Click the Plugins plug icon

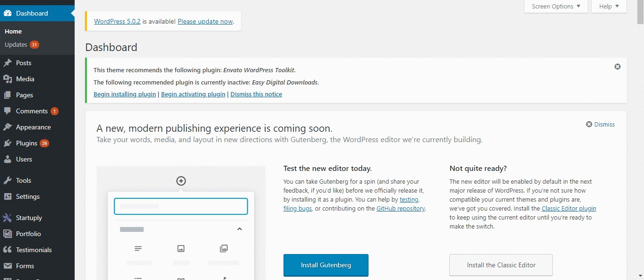tap(8, 143)
